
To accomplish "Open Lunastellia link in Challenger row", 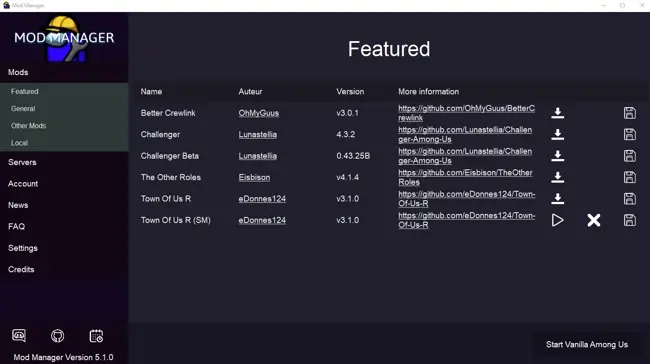I will (257, 134).
